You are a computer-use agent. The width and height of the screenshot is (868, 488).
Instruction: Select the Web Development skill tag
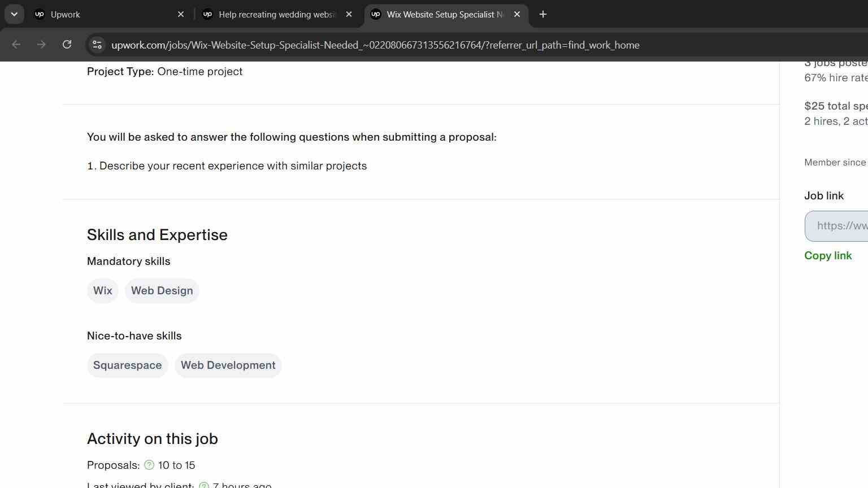[228, 365]
